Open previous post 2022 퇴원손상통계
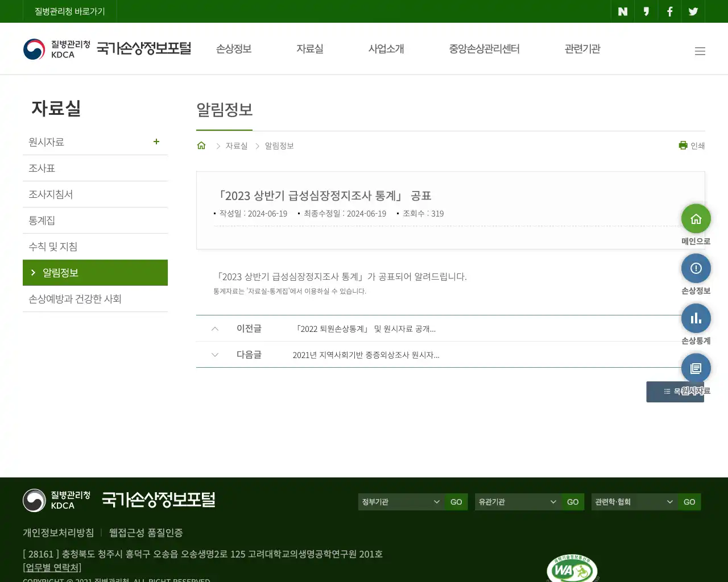728x582 pixels. click(x=365, y=329)
